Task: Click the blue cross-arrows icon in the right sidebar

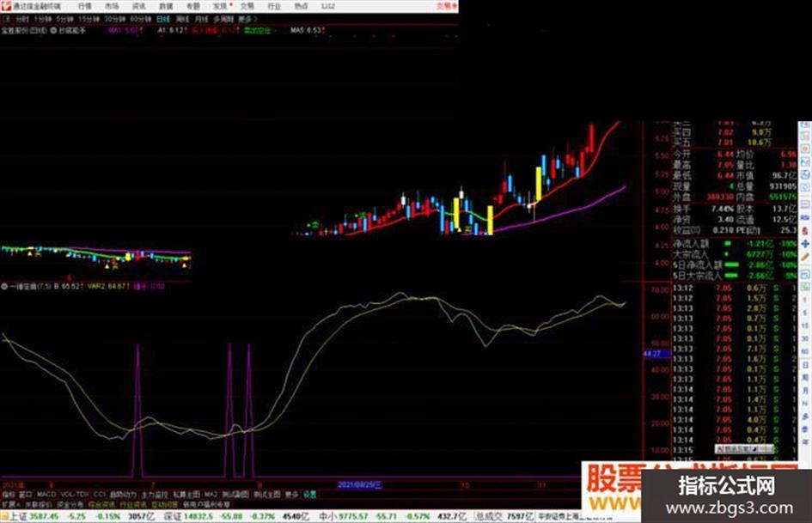Action: tap(805, 244)
